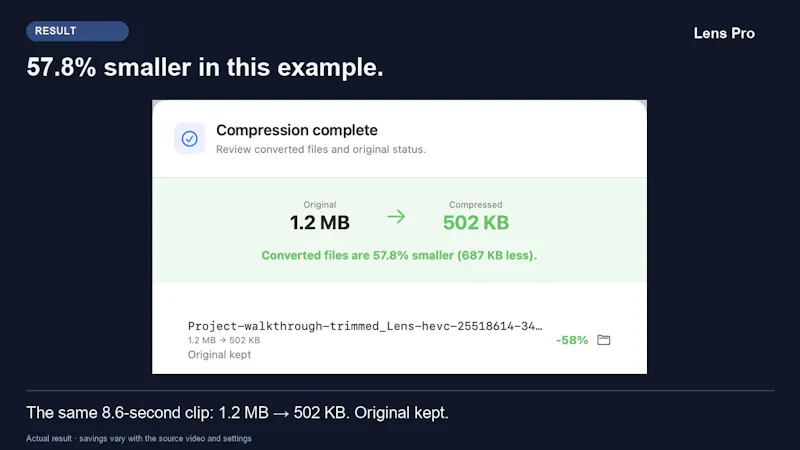
Task: Click Review converted files subtitle
Action: [321, 149]
